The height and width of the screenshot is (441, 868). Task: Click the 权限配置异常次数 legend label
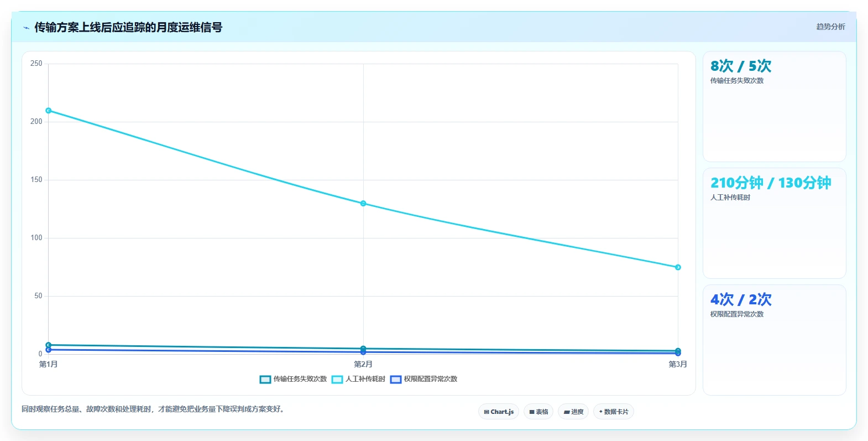click(x=431, y=380)
